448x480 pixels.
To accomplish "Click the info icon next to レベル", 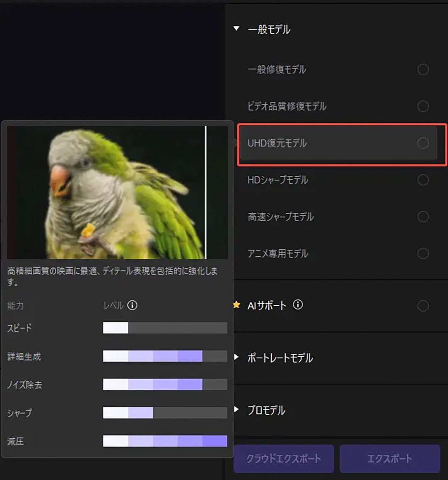I will pyautogui.click(x=132, y=305).
